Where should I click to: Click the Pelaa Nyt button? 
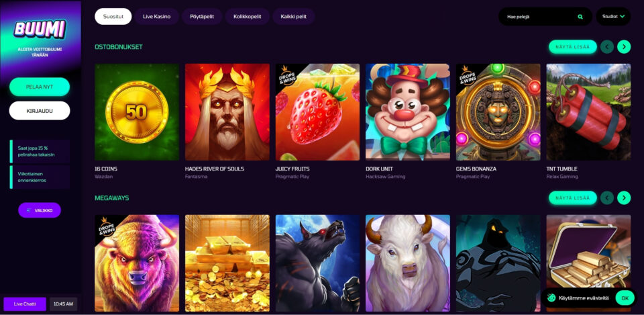tap(40, 87)
